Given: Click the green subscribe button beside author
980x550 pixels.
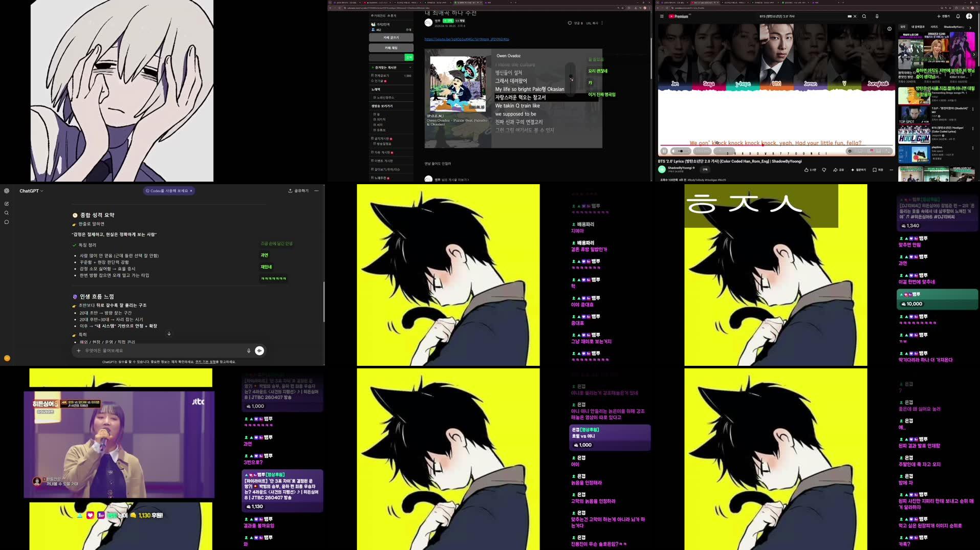Looking at the screenshot, I should click(x=448, y=21).
